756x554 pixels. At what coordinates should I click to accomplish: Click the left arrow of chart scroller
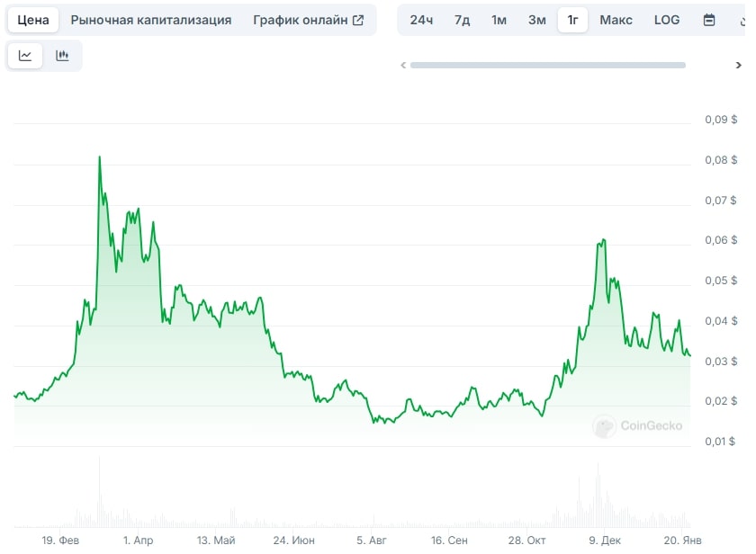[x=403, y=65]
